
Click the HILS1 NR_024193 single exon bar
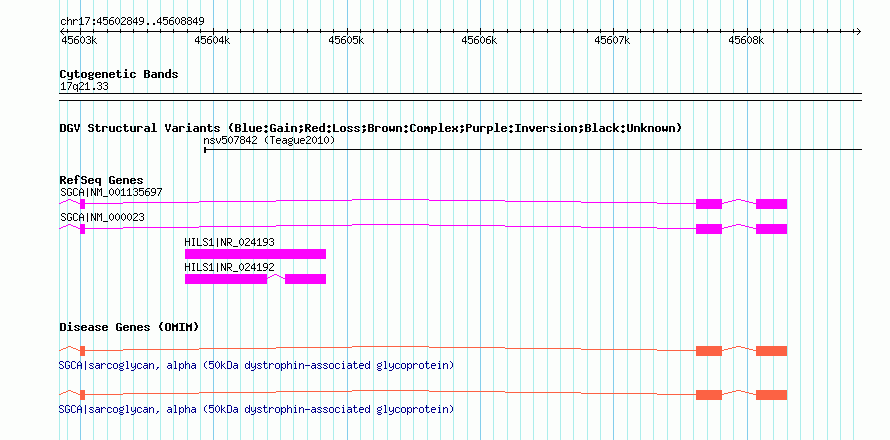tap(255, 254)
